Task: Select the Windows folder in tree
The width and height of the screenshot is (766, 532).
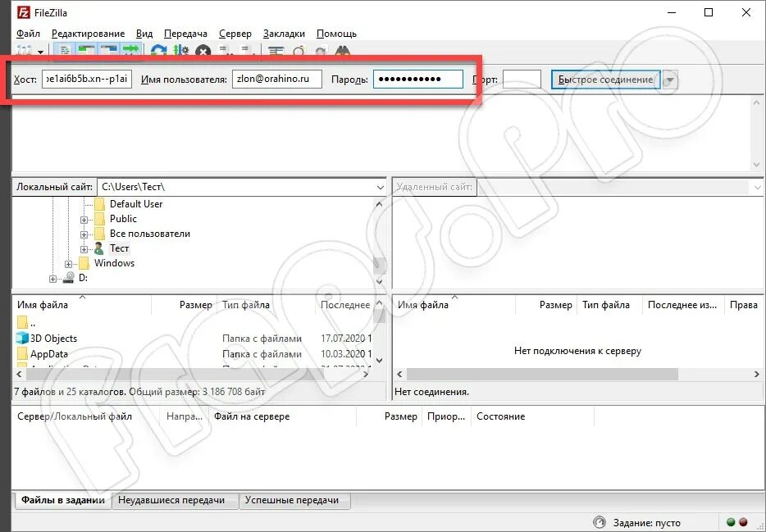Action: (114, 262)
